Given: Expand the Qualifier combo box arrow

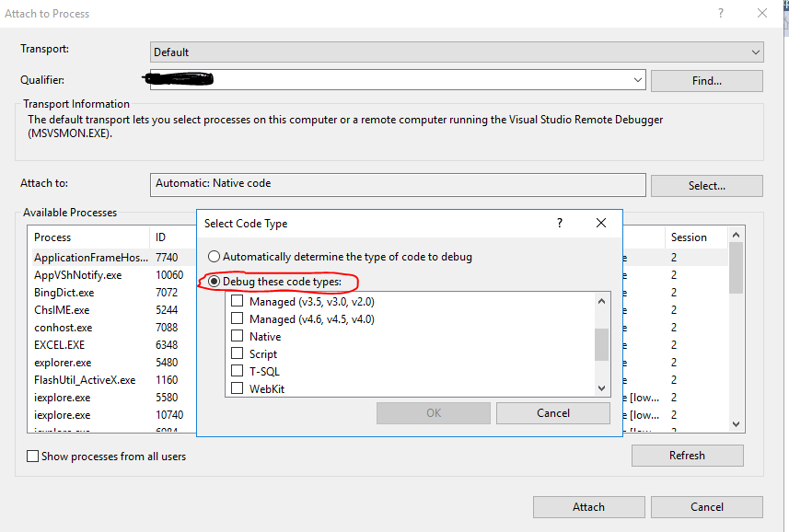Looking at the screenshot, I should coord(639,81).
